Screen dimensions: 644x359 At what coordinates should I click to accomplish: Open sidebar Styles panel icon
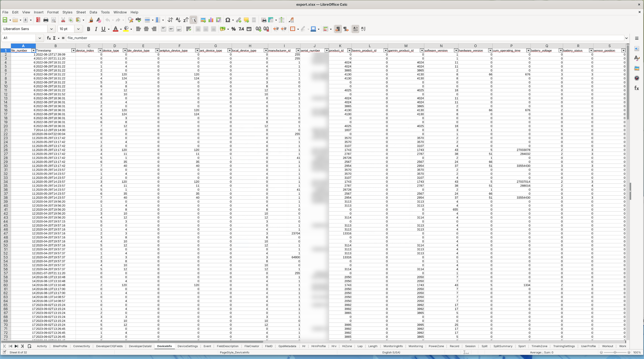point(637,58)
